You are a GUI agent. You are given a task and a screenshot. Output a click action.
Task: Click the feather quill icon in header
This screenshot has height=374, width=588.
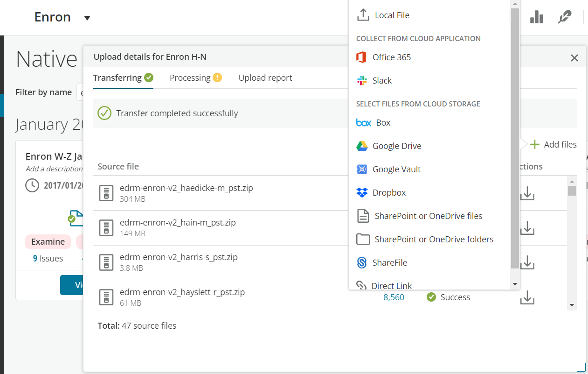[x=565, y=17]
